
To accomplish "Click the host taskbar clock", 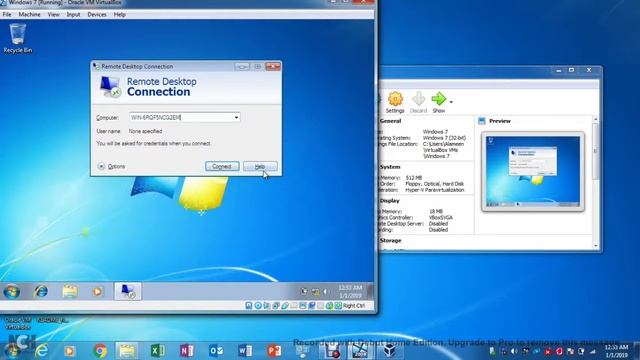I will tap(616, 351).
